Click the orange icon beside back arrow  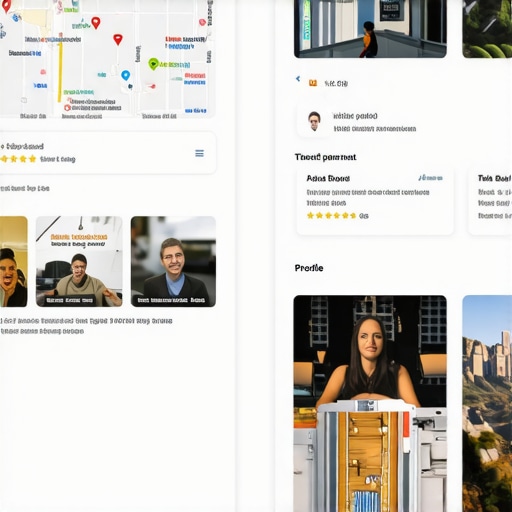pos(313,83)
